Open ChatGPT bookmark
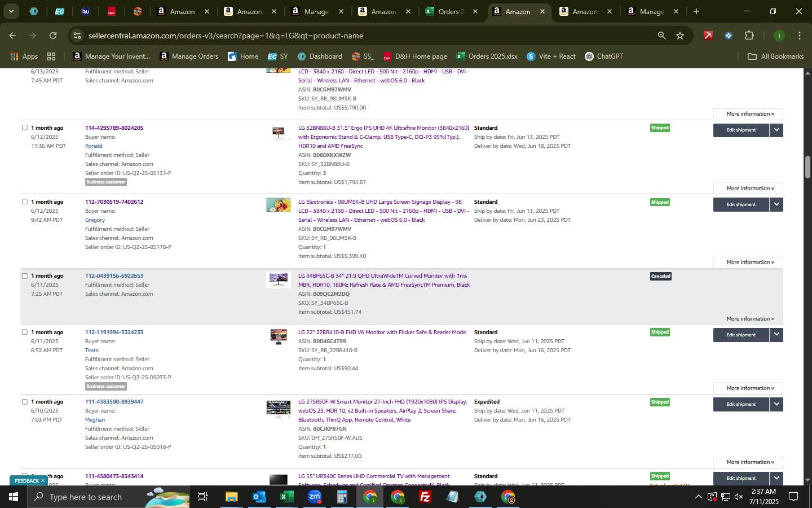Viewport: 812px width, 508px height. (604, 56)
